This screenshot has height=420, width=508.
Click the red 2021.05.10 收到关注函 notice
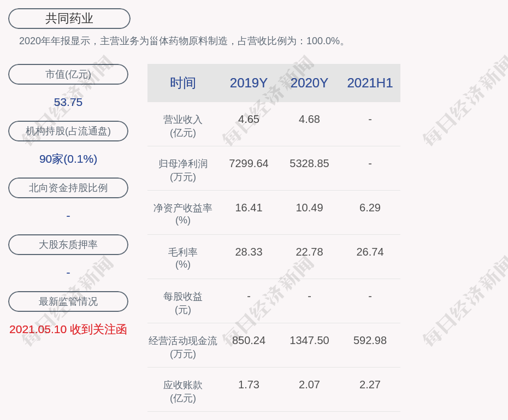[x=68, y=329]
